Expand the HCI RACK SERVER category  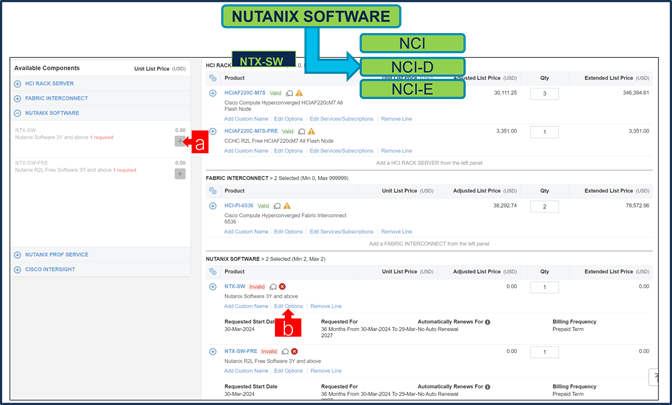point(18,84)
